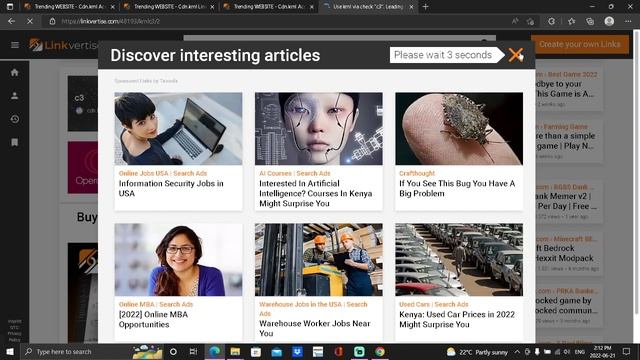Show hidden system tray icons chevron
The height and width of the screenshot is (360, 640).
click(517, 351)
